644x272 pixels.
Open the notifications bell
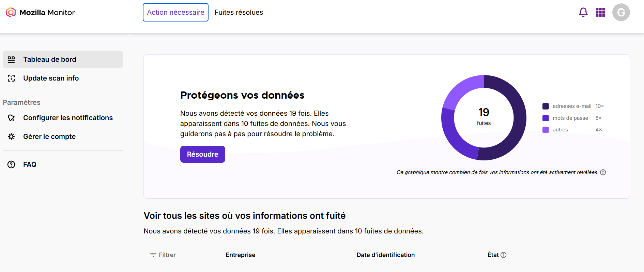(583, 12)
